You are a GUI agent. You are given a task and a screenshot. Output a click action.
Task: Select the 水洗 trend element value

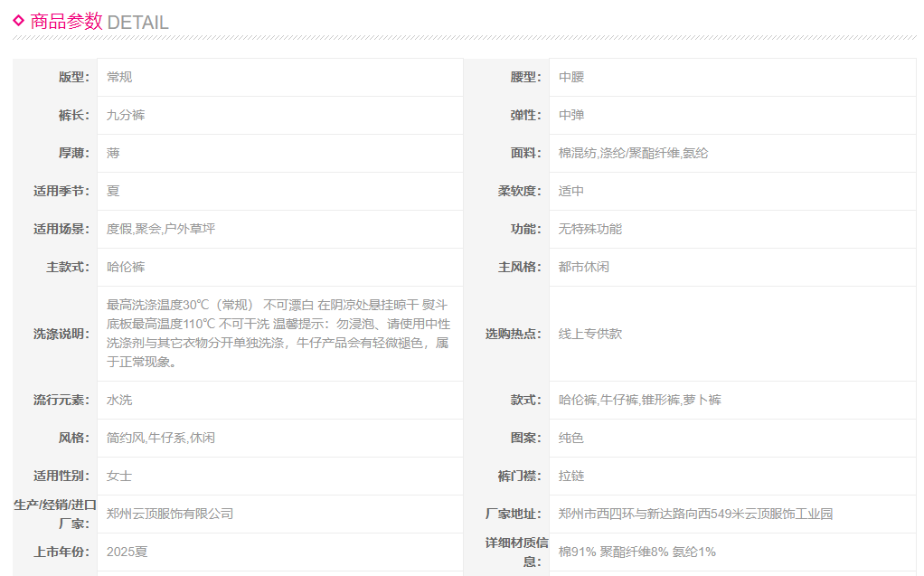pos(119,400)
